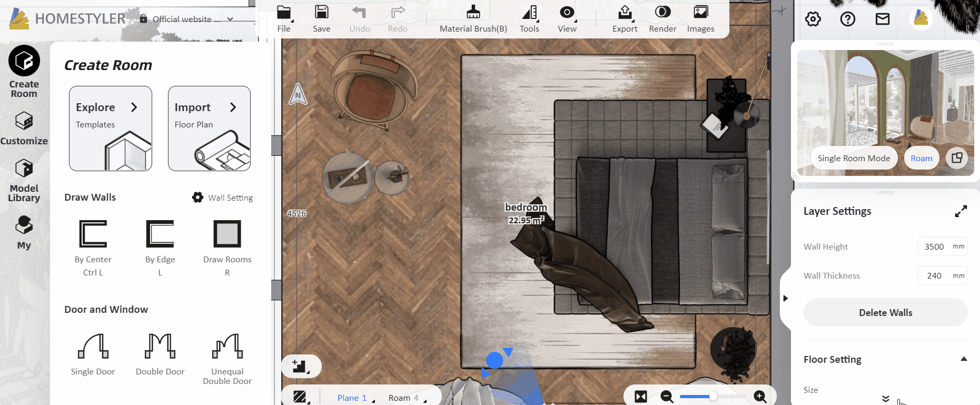Select the Single Door item
The width and height of the screenshot is (980, 405).
[x=93, y=354]
